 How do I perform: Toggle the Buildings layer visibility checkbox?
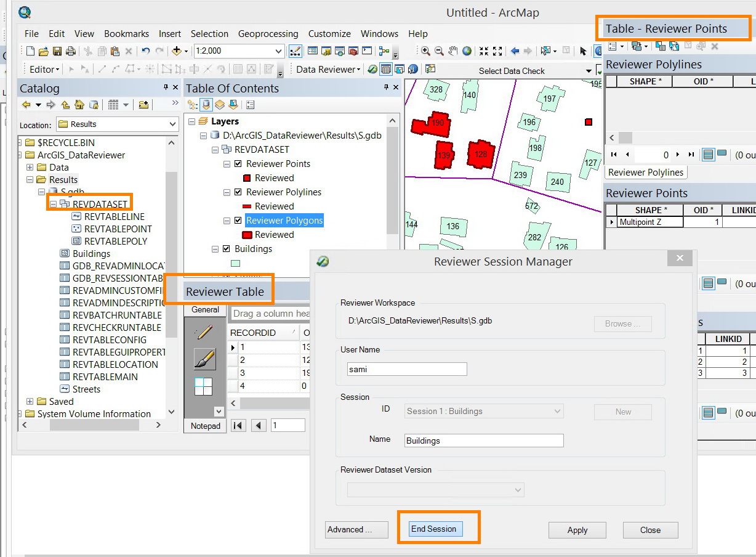[x=227, y=249]
